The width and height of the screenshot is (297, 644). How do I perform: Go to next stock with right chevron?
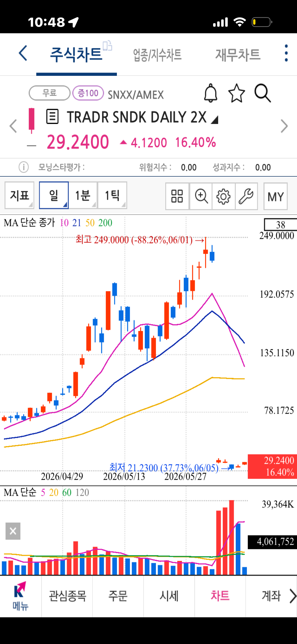tap(284, 126)
